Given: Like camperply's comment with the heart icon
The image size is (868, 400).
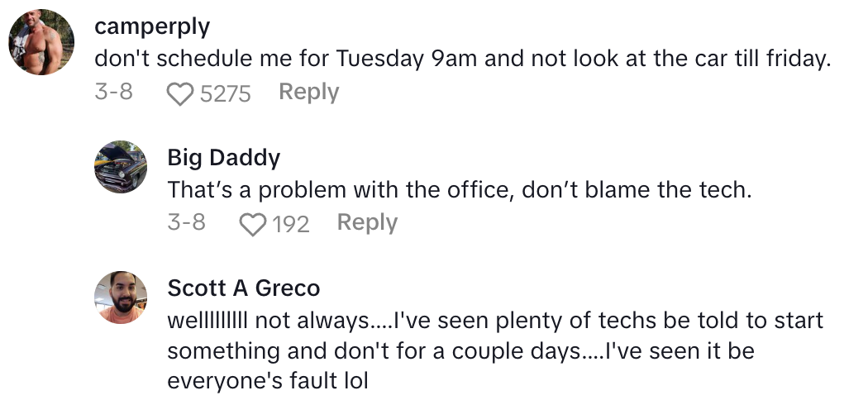Looking at the screenshot, I should click(x=179, y=93).
